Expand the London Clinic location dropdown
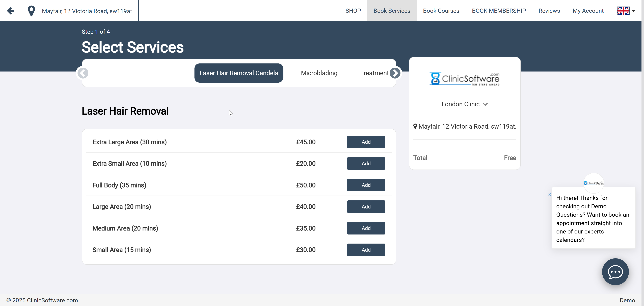 click(x=465, y=104)
